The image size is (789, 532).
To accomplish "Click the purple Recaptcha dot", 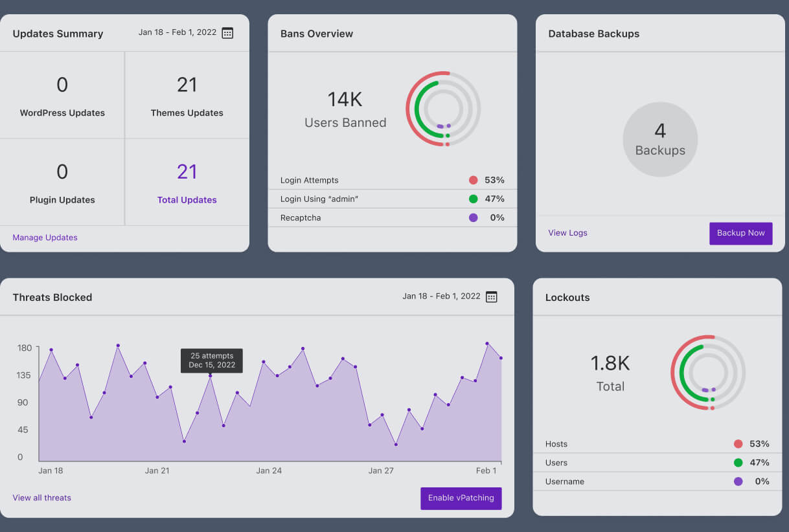I will point(473,218).
